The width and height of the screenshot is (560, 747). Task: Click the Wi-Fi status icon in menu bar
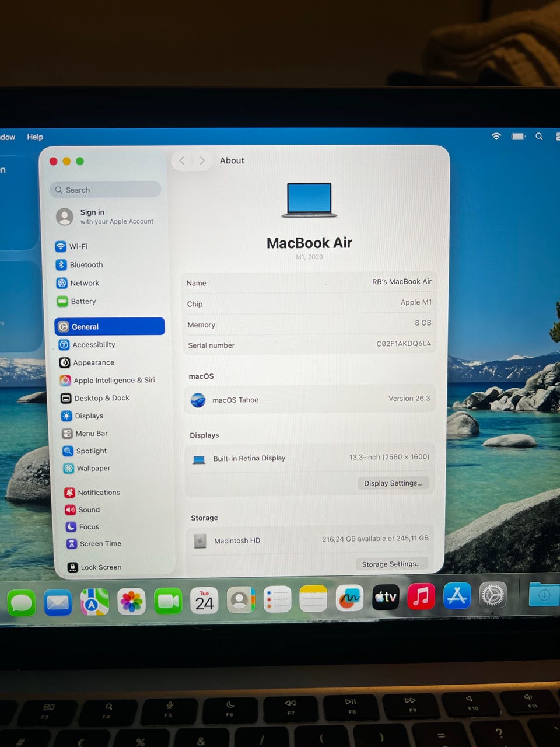496,136
